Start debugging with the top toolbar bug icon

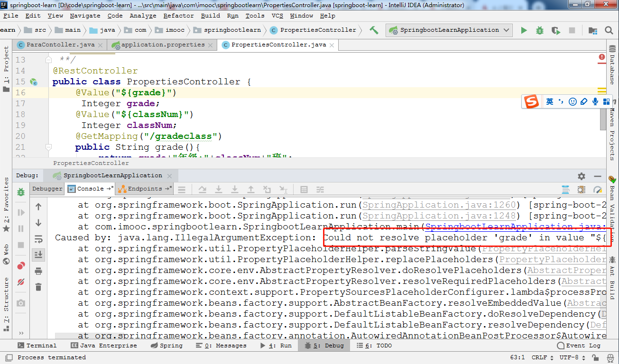(540, 30)
